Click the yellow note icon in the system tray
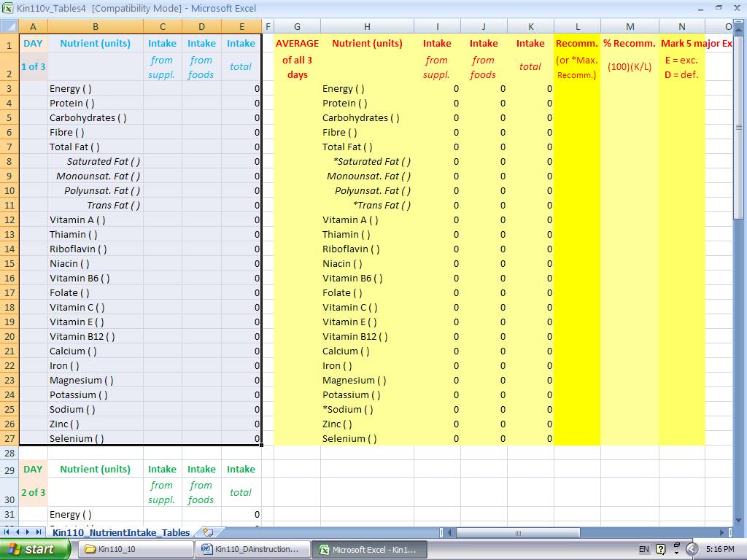Image resolution: width=747 pixels, height=560 pixels. [659, 548]
